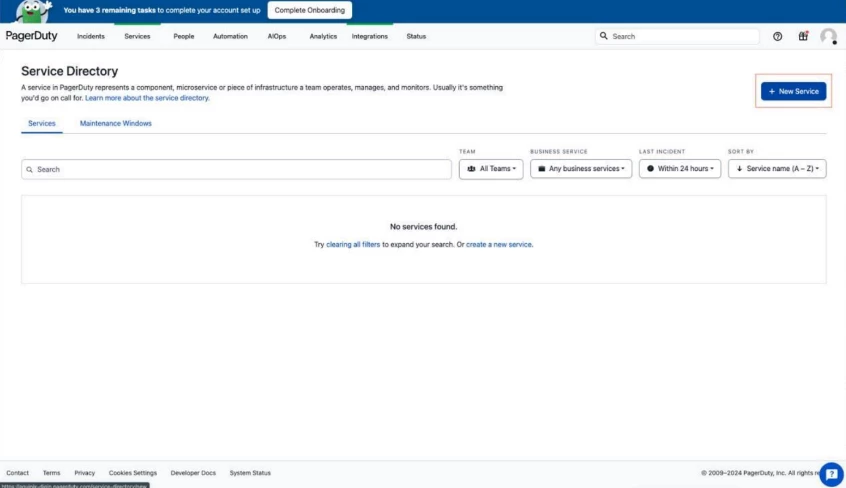This screenshot has width=846, height=488.
Task: Open the Developer Docs footer link
Action: [193, 473]
